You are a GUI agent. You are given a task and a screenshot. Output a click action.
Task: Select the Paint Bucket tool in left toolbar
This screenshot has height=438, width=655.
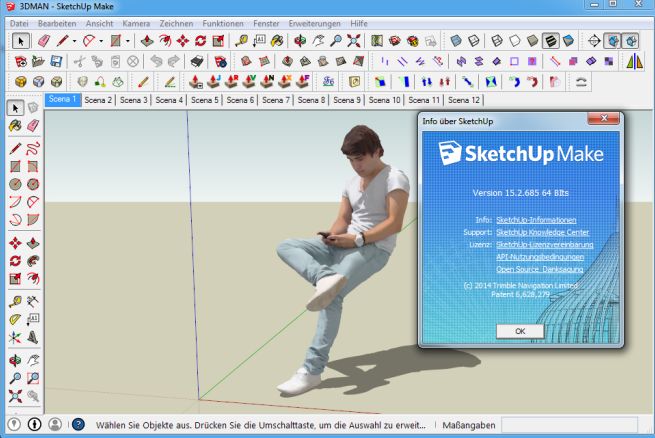click(x=15, y=126)
